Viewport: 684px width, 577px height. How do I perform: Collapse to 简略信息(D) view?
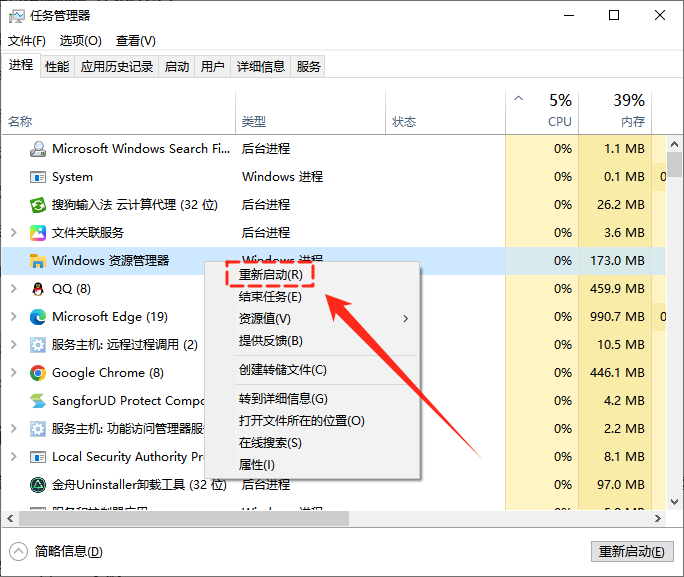coord(55,552)
